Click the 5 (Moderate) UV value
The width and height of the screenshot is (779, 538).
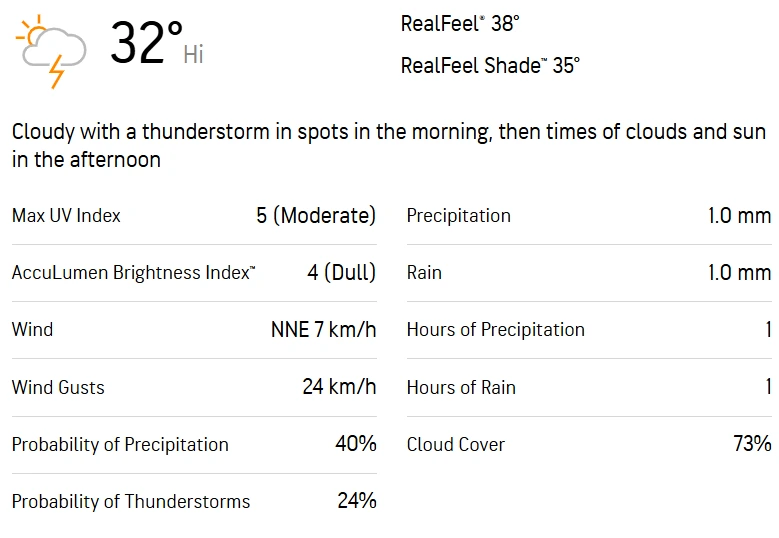point(316,216)
